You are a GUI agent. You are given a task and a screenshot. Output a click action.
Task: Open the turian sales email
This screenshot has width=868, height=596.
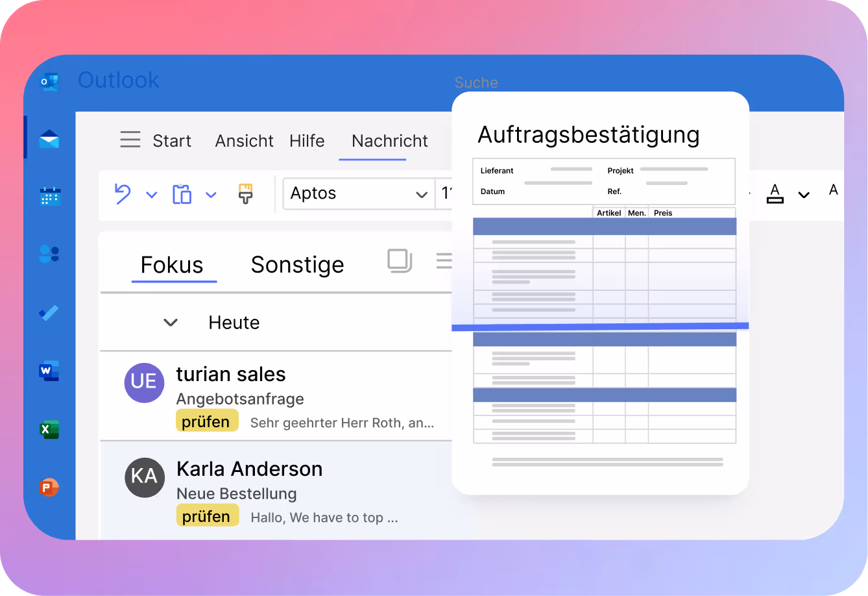pos(276,397)
